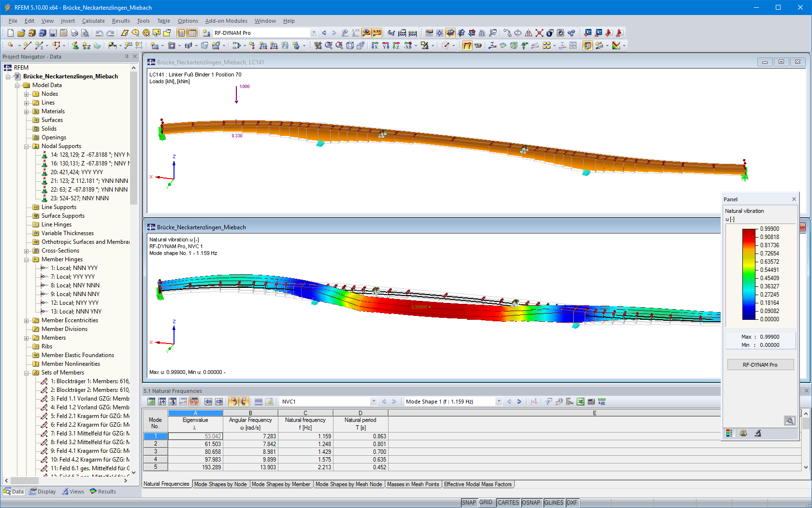Click next load case arrow beside RF-DYNAM Pro
This screenshot has width=812, height=508.
334,33
